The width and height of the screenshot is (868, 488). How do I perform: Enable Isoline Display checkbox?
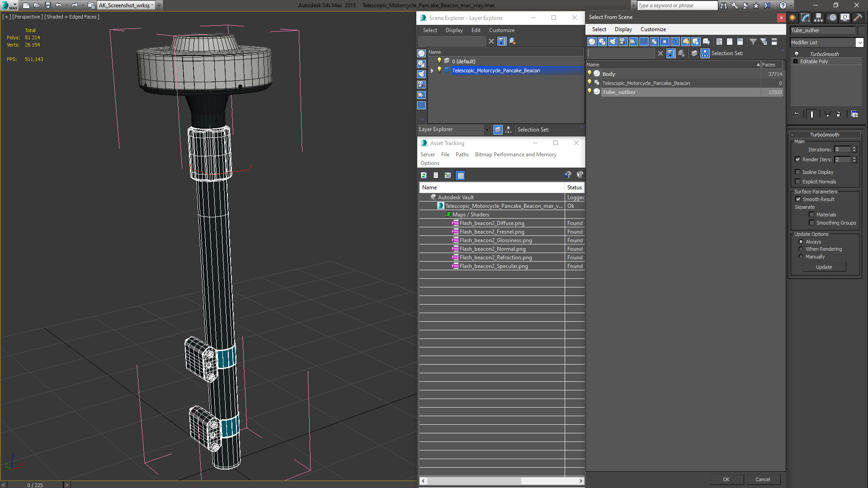click(797, 172)
